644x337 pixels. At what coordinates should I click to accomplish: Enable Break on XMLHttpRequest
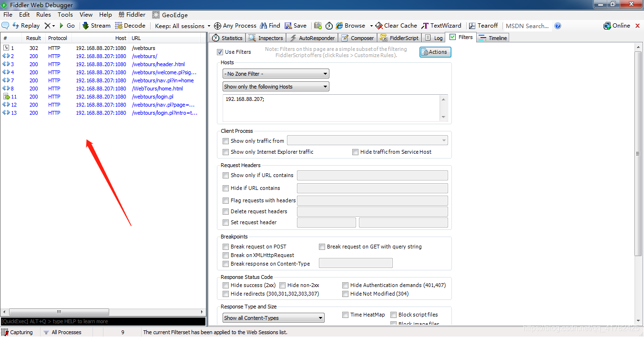[226, 255]
